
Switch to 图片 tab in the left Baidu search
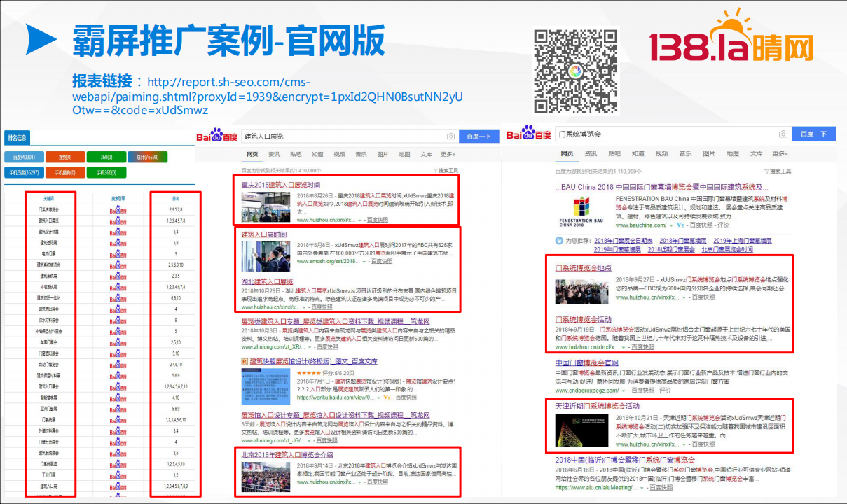click(383, 154)
